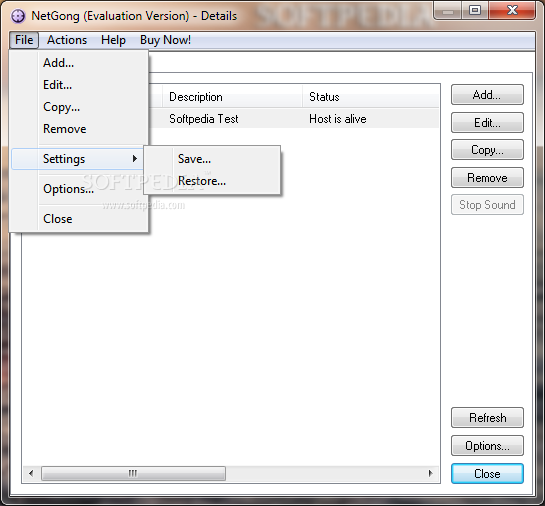Choose Options... from the File menu
Viewport: 545px width, 506px height.
[79, 189]
